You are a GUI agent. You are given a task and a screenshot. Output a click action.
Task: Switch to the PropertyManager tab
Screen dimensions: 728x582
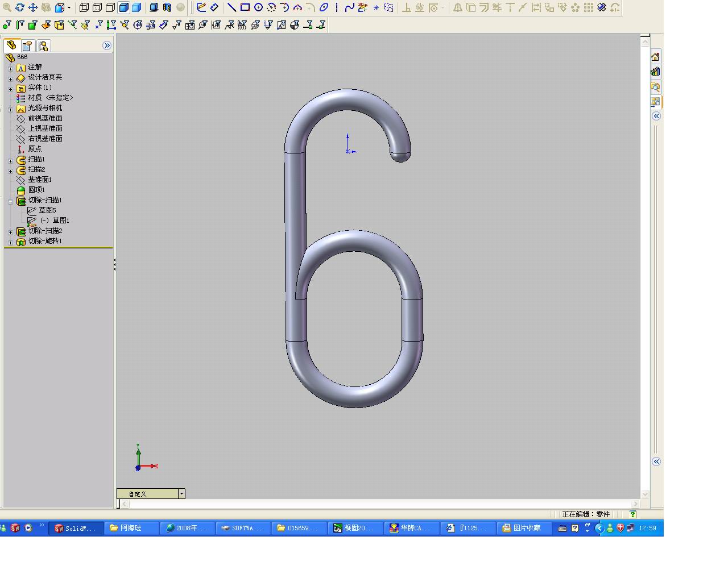(27, 46)
